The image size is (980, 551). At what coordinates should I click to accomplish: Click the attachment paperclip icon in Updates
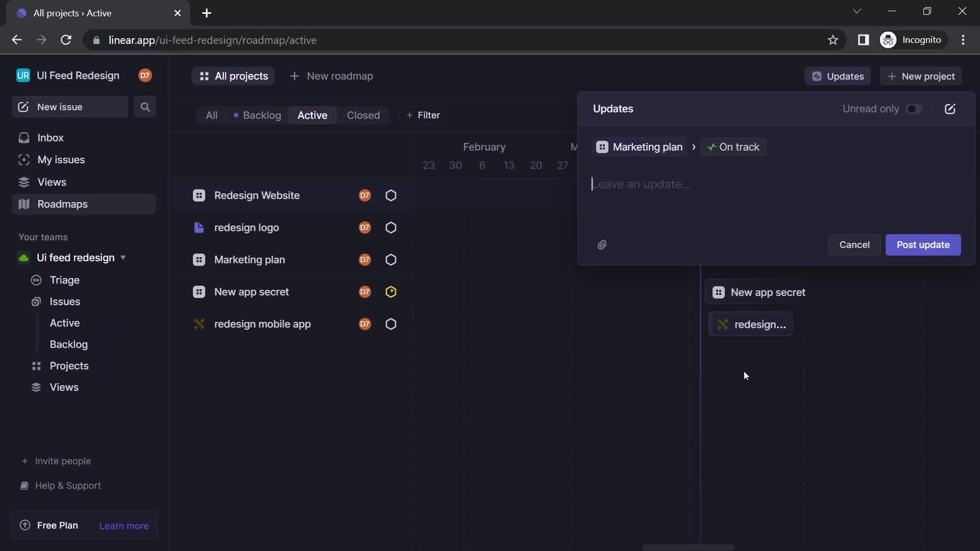tap(601, 244)
